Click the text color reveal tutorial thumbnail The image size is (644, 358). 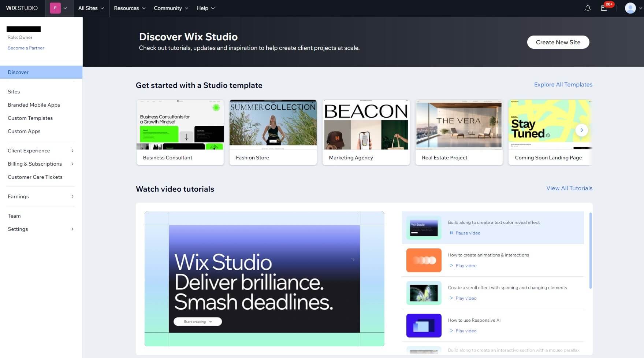point(424,228)
